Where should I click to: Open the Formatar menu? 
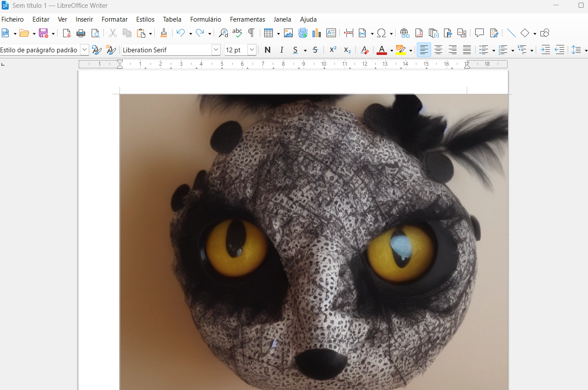(x=115, y=19)
